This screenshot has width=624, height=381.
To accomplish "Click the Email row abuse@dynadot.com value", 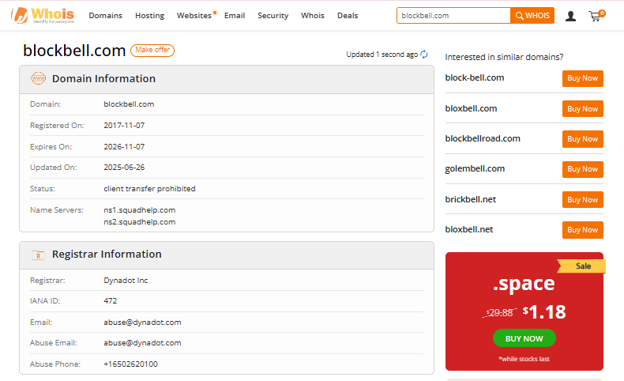I will coord(142,322).
